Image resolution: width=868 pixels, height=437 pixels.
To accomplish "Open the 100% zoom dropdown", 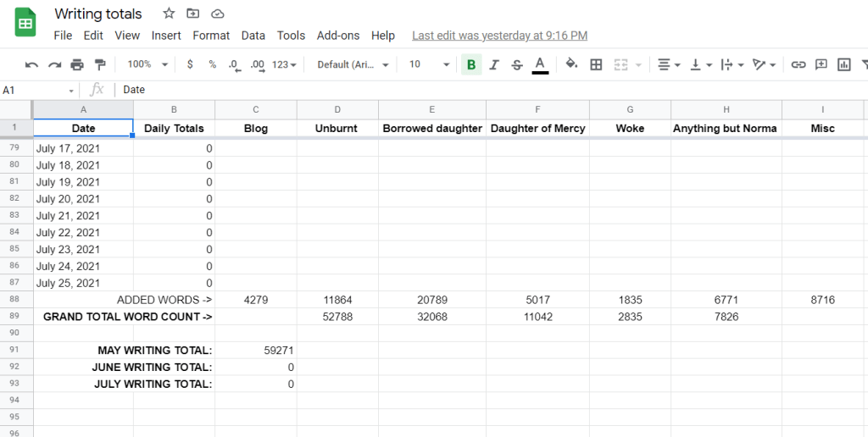I will tap(147, 64).
